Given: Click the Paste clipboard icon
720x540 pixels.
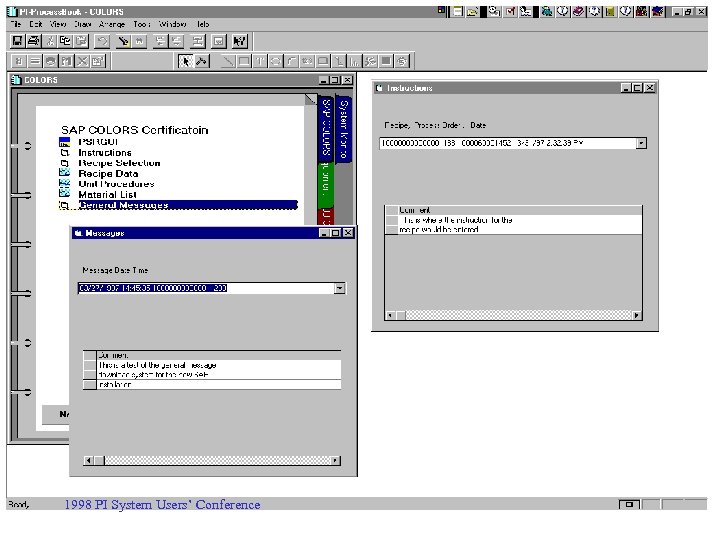Looking at the screenshot, I should pos(81,41).
